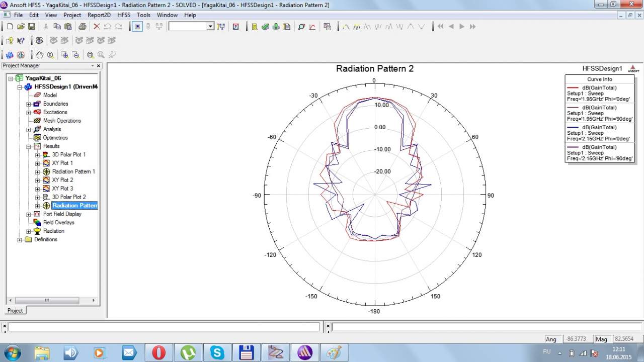The height and width of the screenshot is (362, 644).
Task: Click the Paste clipboard icon
Action: point(68,27)
